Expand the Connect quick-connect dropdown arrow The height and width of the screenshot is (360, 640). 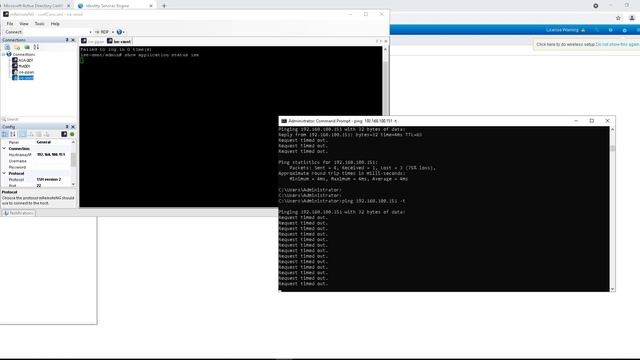click(x=90, y=32)
